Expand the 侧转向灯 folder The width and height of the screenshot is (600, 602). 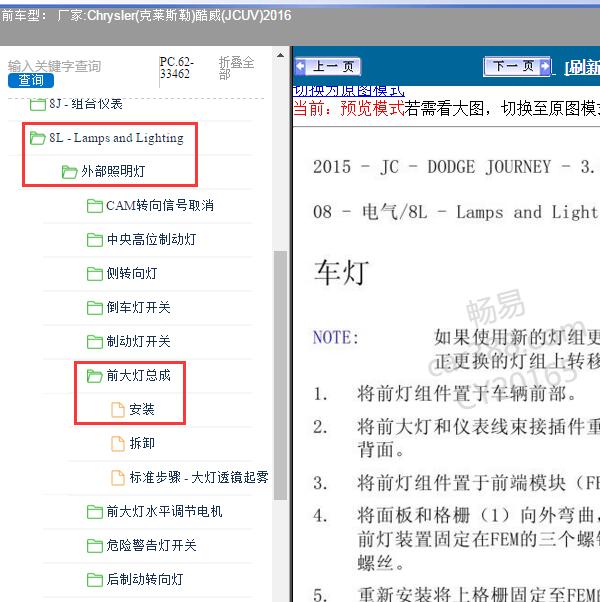tap(132, 273)
